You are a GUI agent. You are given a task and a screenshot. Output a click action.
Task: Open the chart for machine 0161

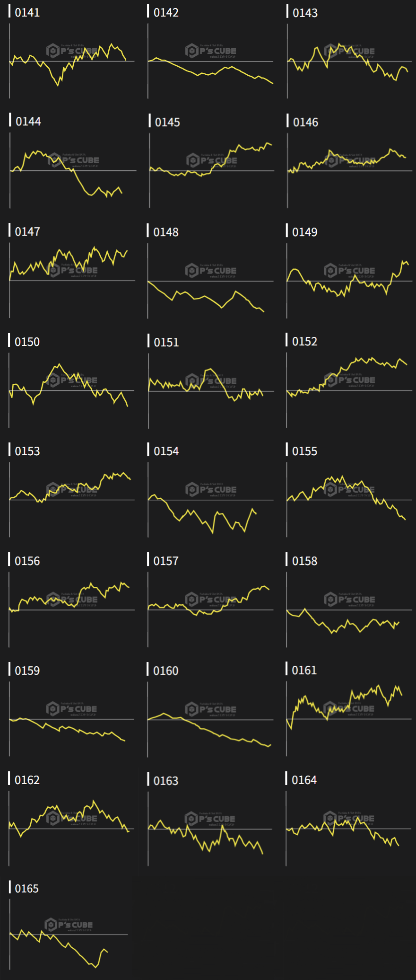tap(349, 719)
